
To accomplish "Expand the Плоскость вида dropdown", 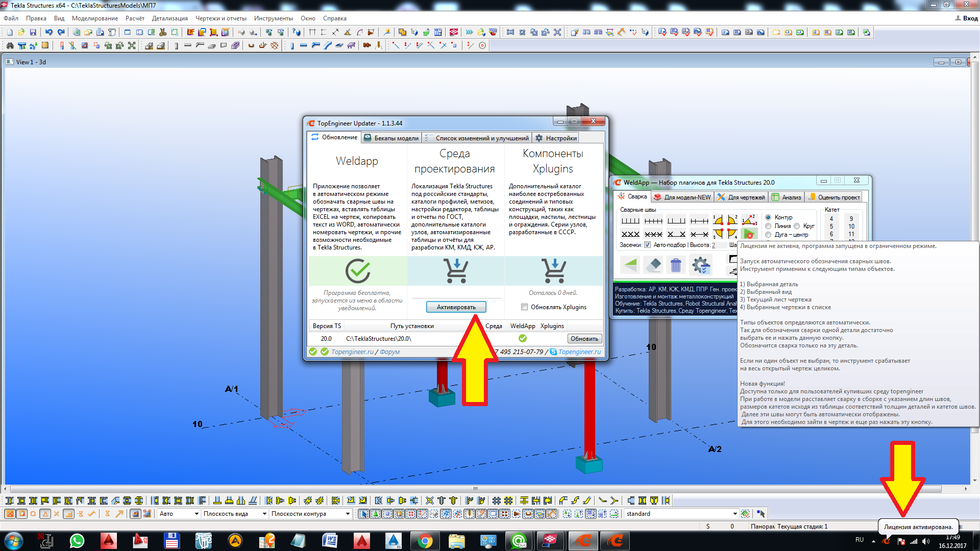I will (x=264, y=514).
